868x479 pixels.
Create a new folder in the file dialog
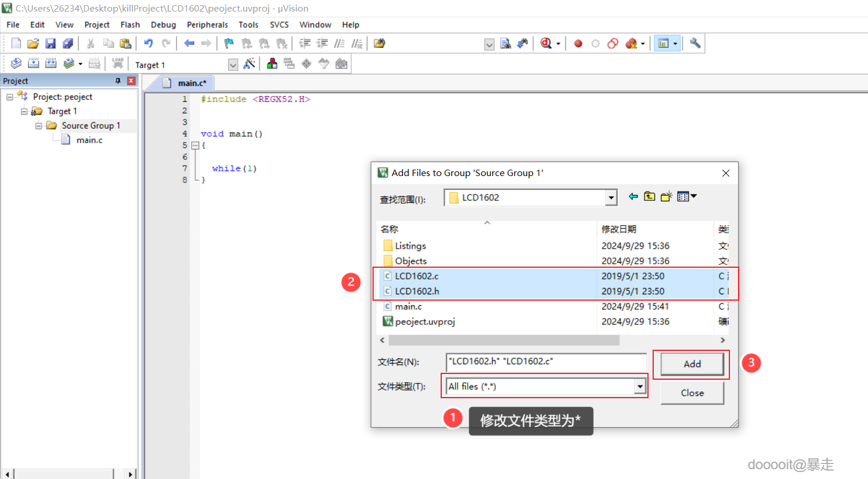(666, 196)
